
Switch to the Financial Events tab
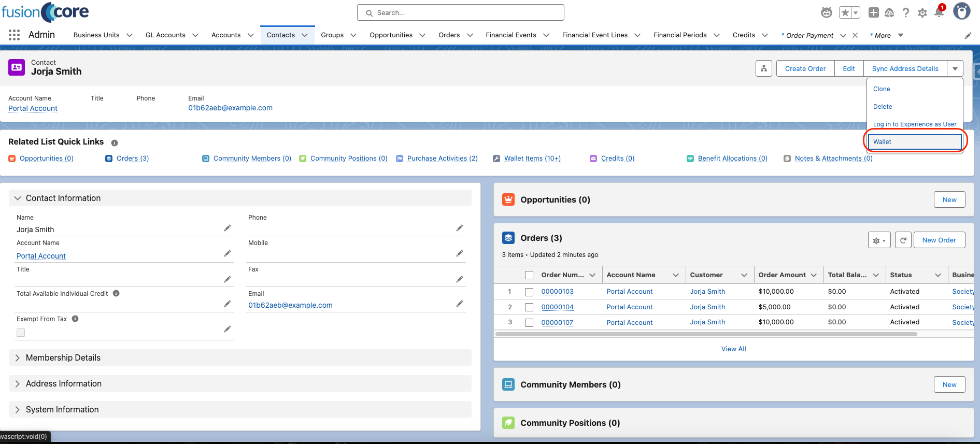511,35
